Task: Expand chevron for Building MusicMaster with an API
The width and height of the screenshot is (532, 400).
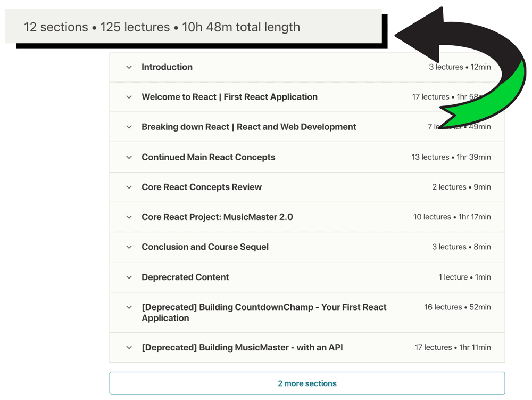Action: 129,348
